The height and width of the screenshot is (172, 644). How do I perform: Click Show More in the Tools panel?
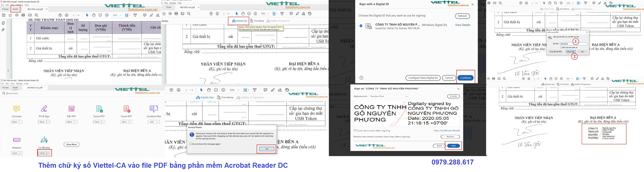point(71,144)
